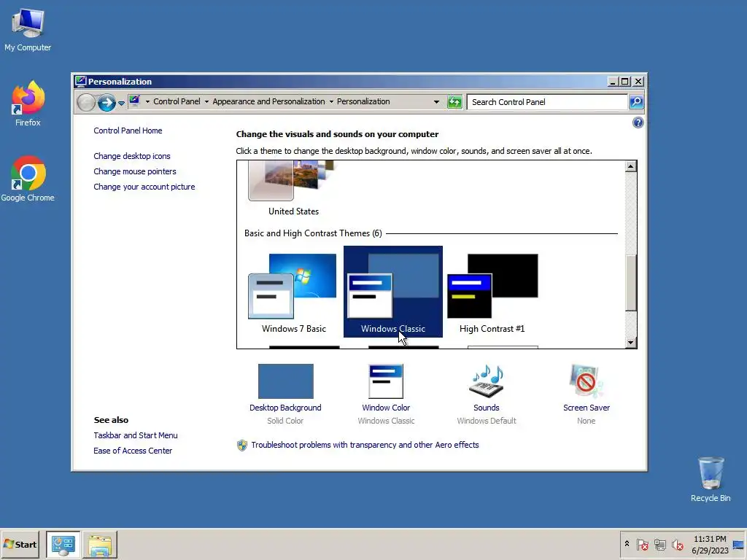Click the Forward navigation button

[x=107, y=102]
